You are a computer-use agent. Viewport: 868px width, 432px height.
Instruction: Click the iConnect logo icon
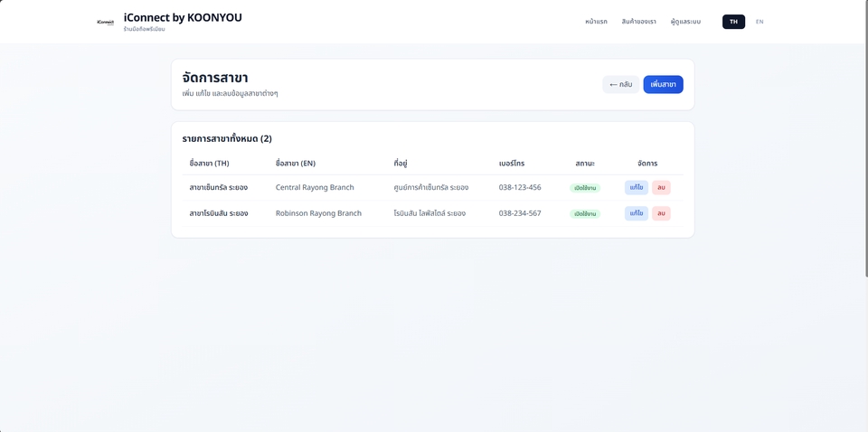click(x=106, y=22)
